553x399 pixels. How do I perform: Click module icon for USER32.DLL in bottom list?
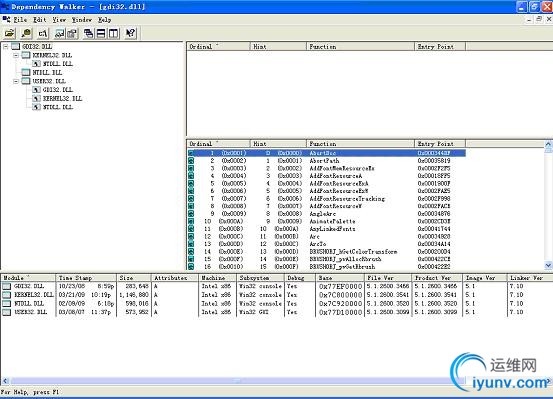(x=7, y=312)
